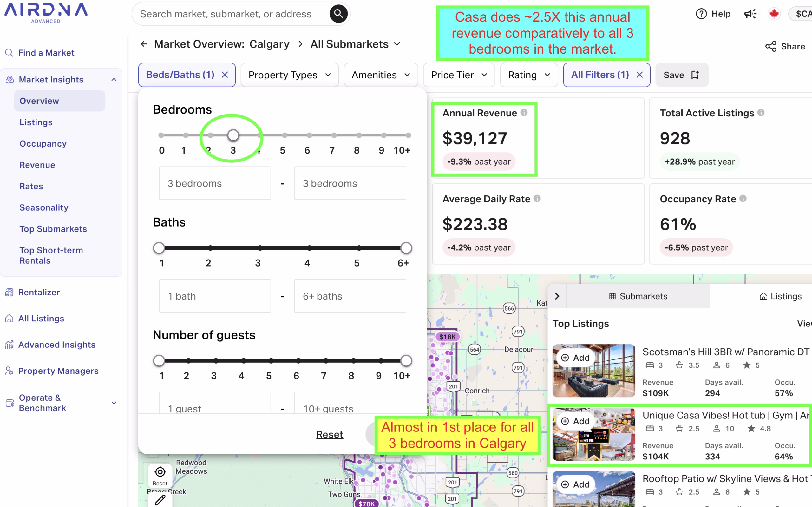
Task: Click the Baths slider 6+ handle
Action: [406, 248]
